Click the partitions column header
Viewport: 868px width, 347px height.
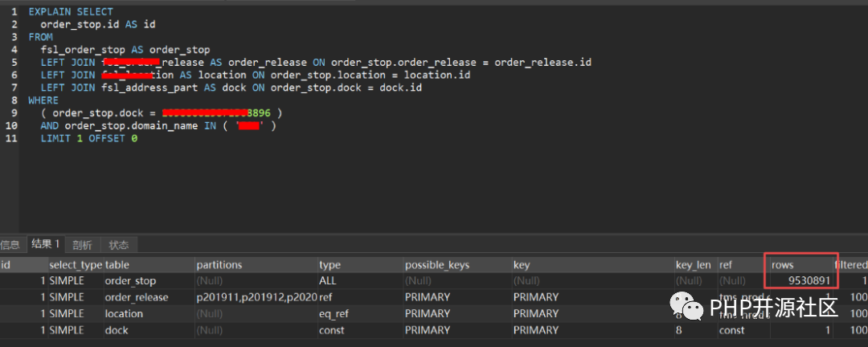pos(256,264)
